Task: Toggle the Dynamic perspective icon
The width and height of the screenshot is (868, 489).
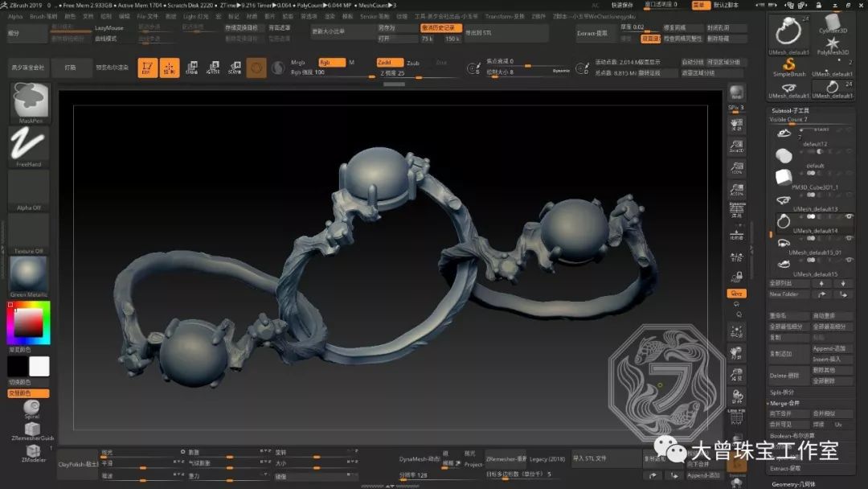Action: [736, 211]
